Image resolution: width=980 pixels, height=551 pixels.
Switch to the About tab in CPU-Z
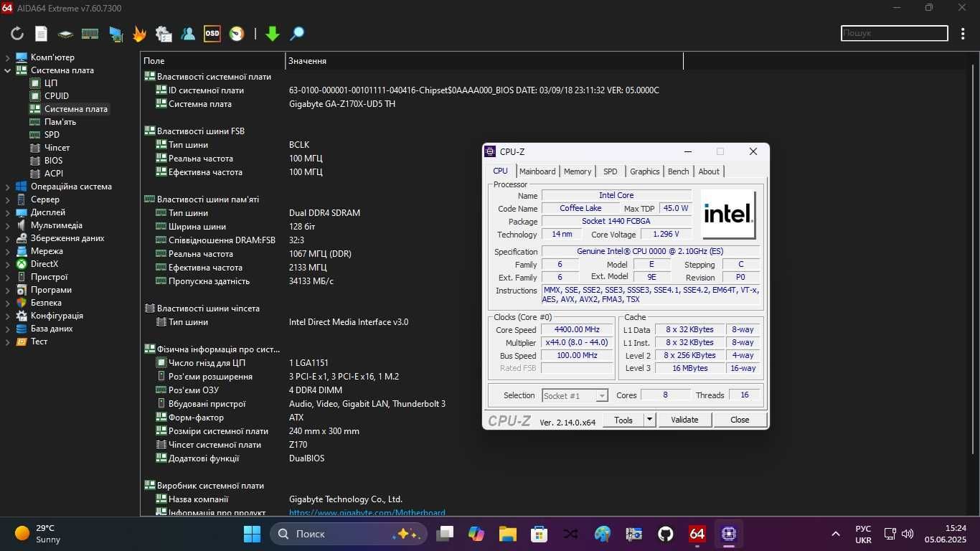point(709,171)
